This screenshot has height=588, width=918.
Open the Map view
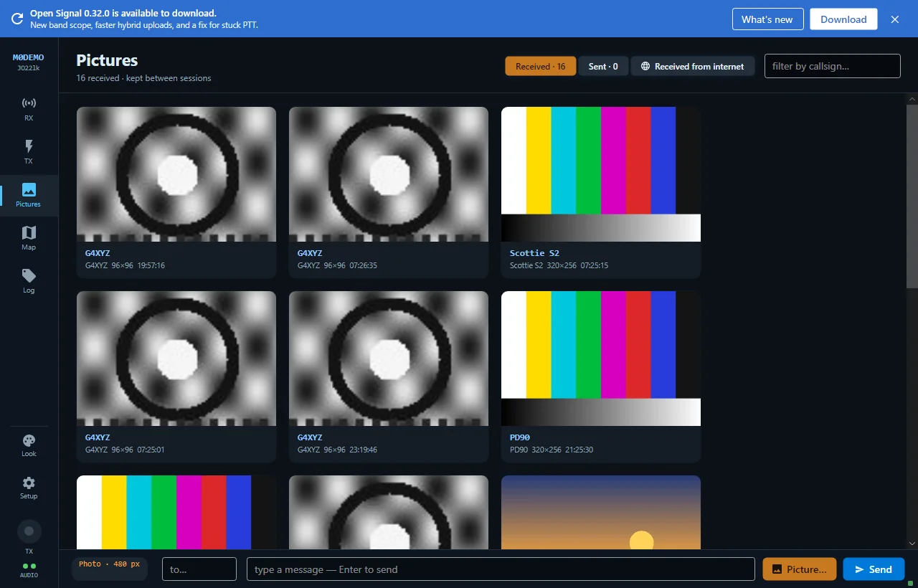(29, 238)
